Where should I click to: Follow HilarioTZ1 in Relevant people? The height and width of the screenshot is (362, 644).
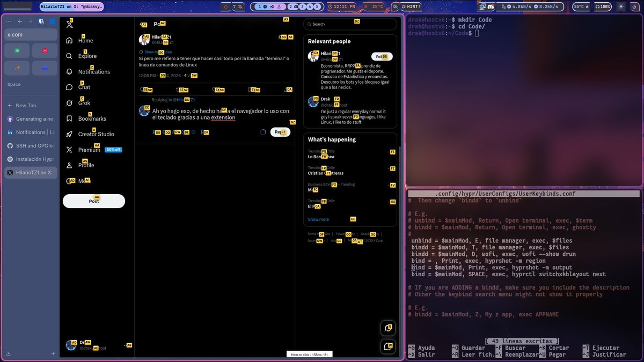click(x=382, y=56)
